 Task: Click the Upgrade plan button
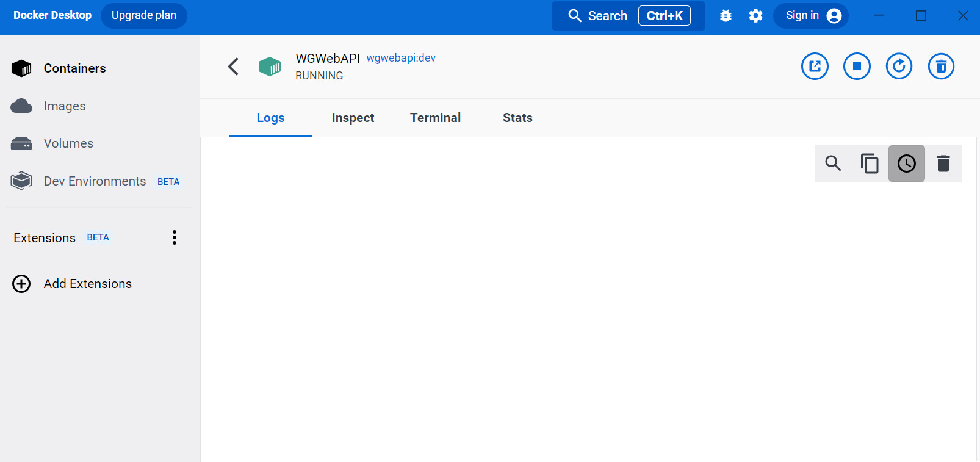[144, 15]
